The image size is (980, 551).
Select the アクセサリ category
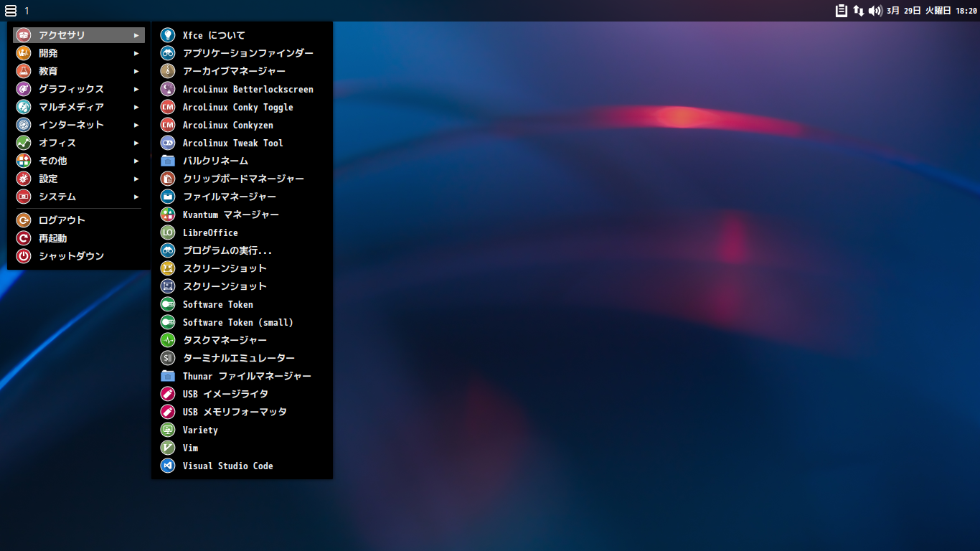coord(79,35)
